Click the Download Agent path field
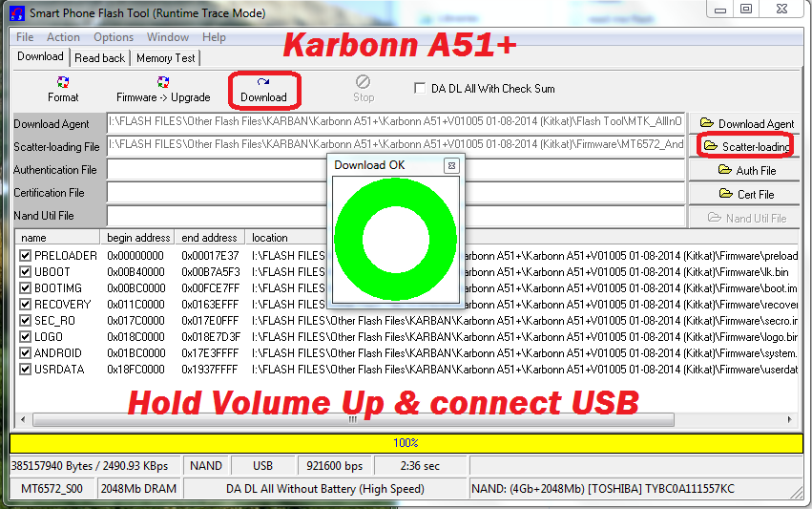The height and width of the screenshot is (509, 812). [x=396, y=122]
